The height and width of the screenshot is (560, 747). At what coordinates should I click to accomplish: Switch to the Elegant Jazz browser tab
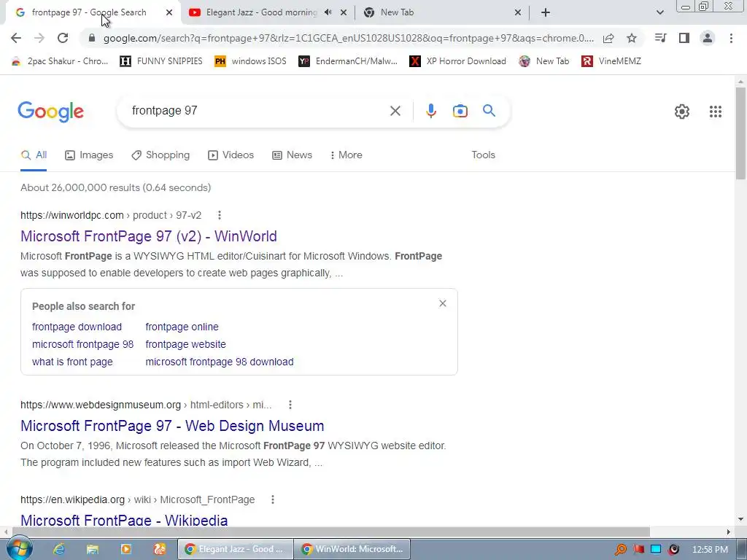pyautogui.click(x=261, y=12)
